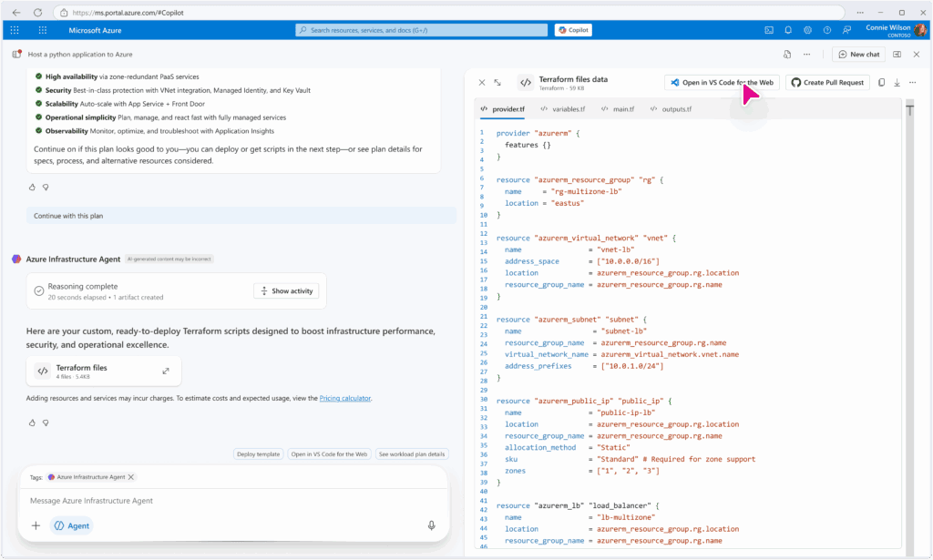Focus the Azure search resources box

click(421, 30)
